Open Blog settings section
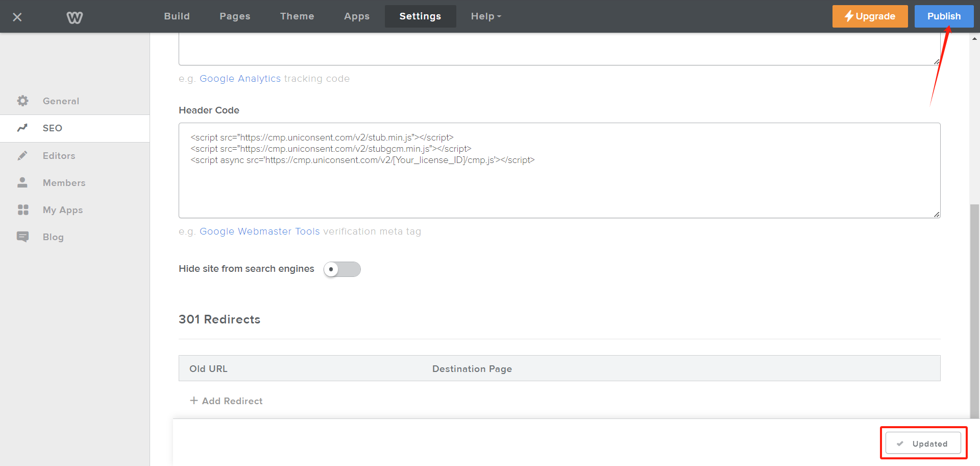The image size is (980, 466). (75, 237)
